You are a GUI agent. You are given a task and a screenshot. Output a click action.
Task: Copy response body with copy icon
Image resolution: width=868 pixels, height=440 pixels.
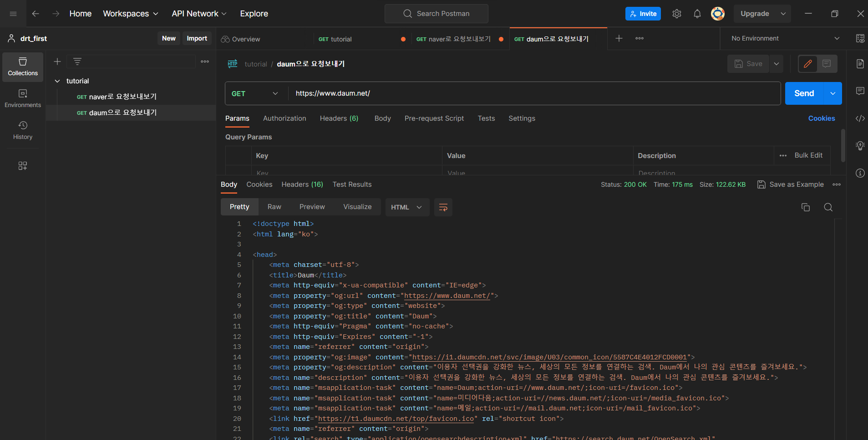click(805, 207)
